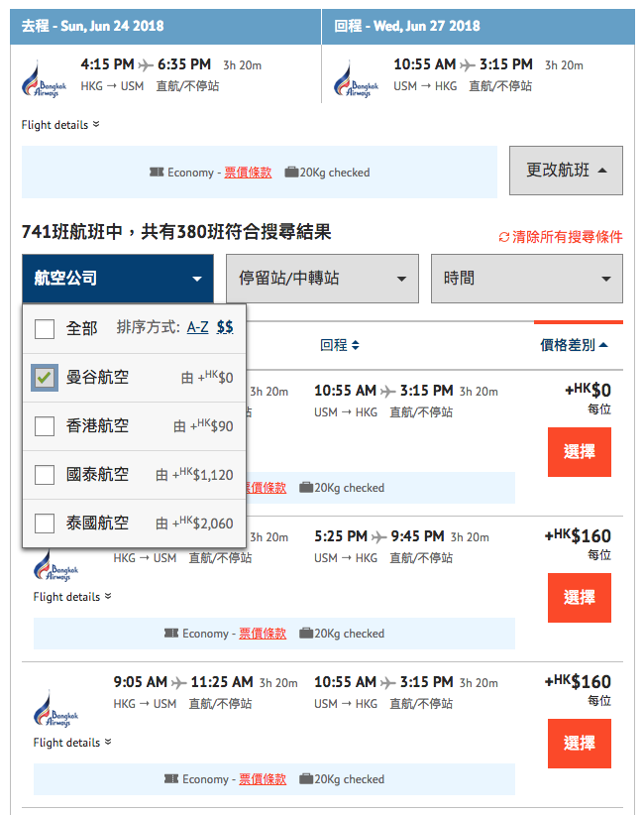Select the 5:25 PM return flight for +HK$160
Image resolution: width=644 pixels, height=815 pixels.
[x=580, y=598]
